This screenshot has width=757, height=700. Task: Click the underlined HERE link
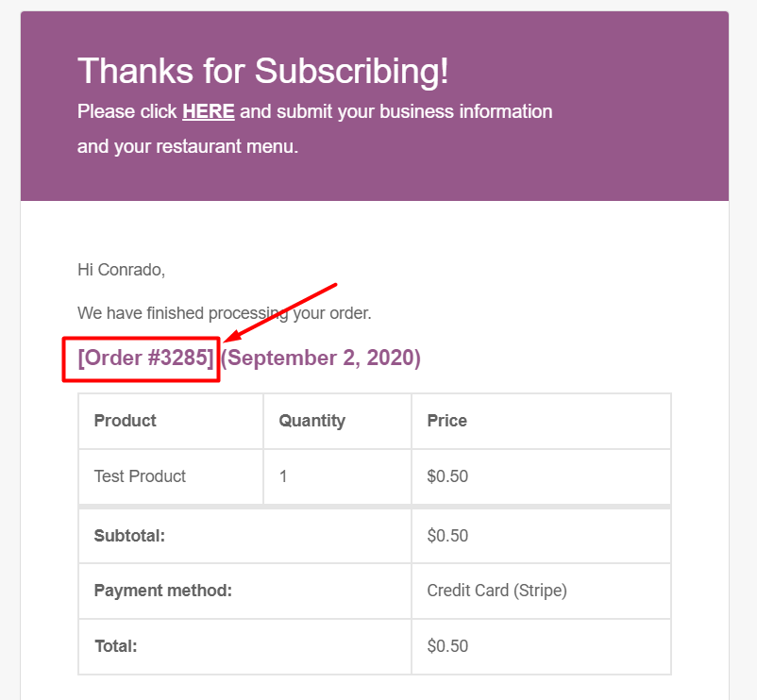coord(208,111)
